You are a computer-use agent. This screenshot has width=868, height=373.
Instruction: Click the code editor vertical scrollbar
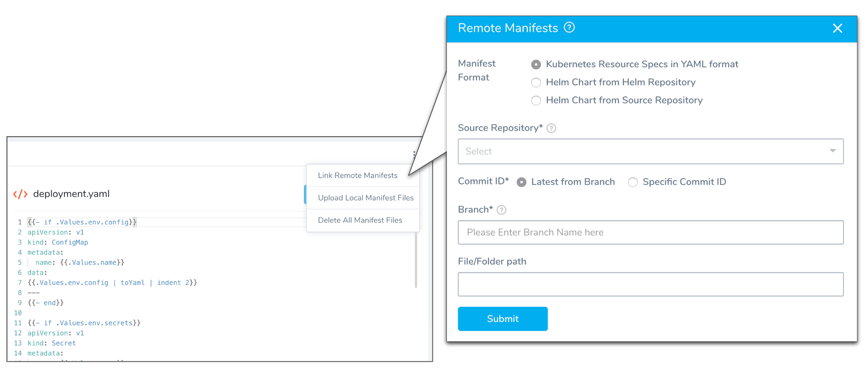click(x=416, y=260)
